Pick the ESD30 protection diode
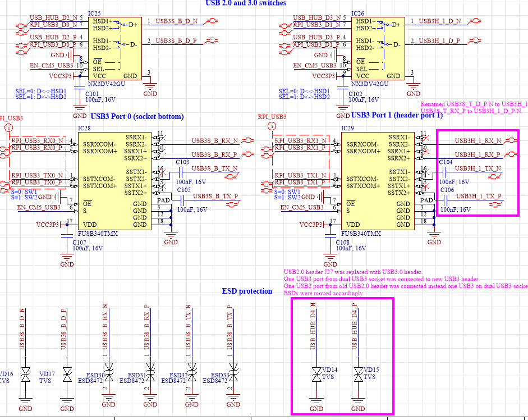This screenshot has height=420, width=528. pos(109,376)
